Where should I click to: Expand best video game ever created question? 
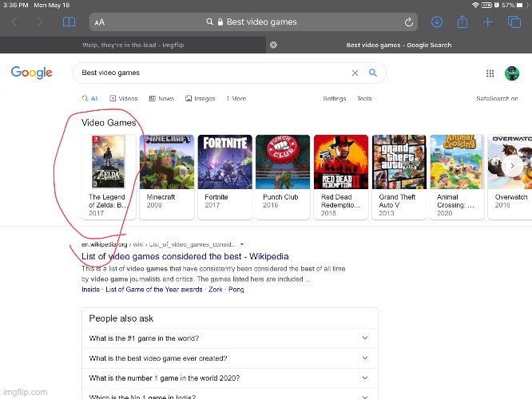coord(230,358)
